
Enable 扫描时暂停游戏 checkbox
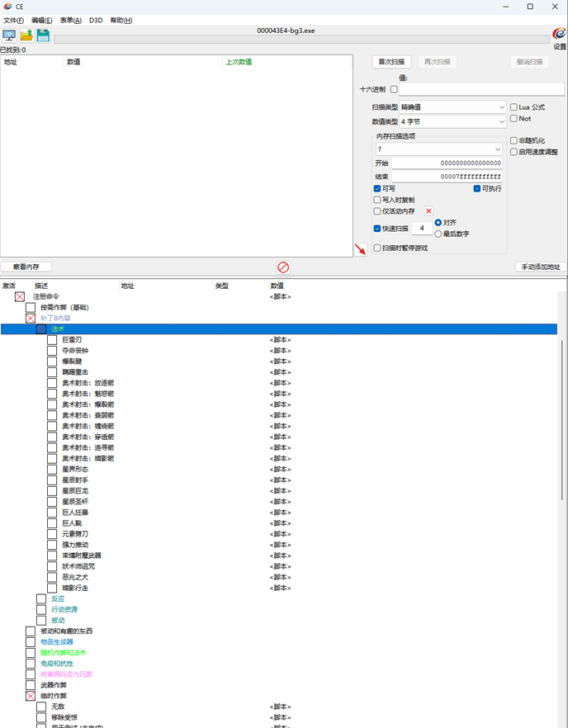pos(377,248)
